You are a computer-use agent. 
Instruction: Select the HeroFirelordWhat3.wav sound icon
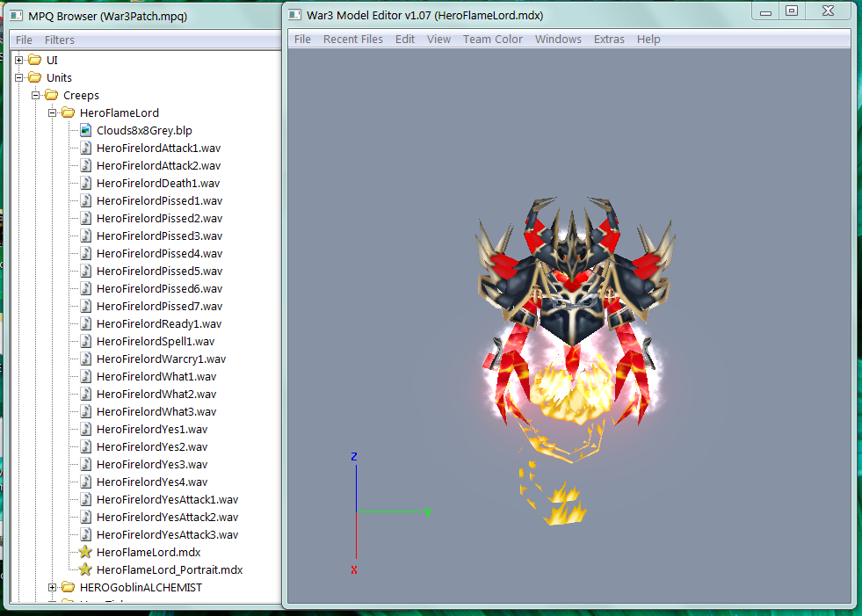click(x=86, y=412)
